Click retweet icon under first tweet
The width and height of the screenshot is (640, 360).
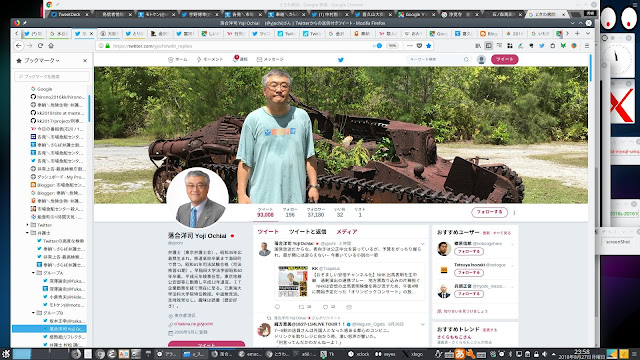301,307
